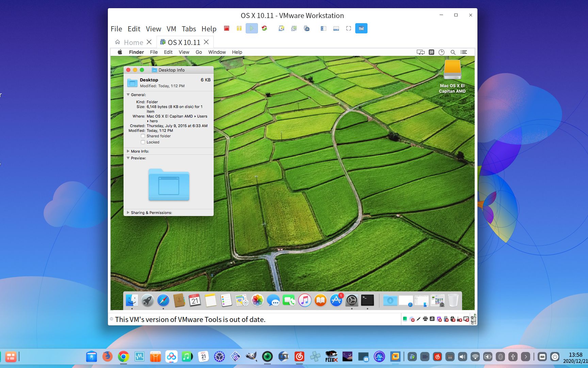
Task: Open iTunes music note icon in dock
Action: pos(305,300)
